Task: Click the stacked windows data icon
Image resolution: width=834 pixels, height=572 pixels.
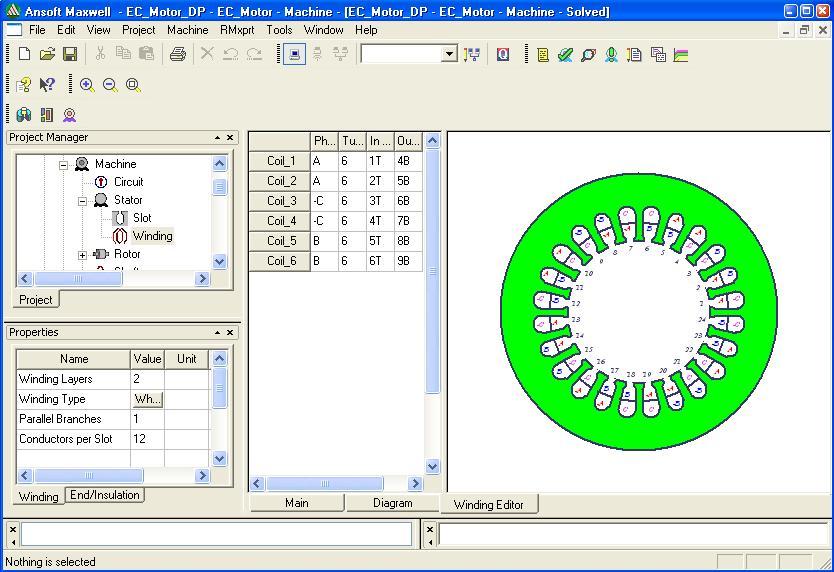Action: [x=658, y=54]
